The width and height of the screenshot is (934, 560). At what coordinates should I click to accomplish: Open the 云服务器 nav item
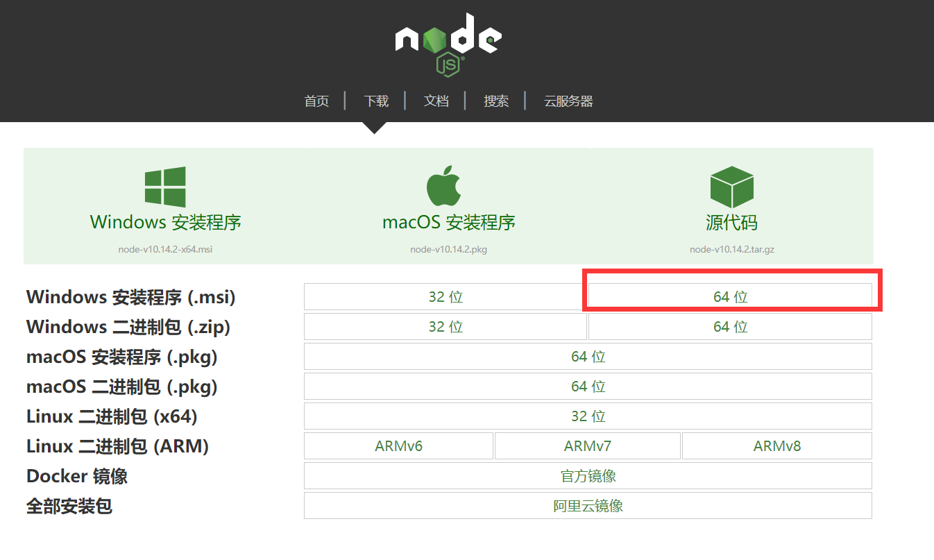click(568, 101)
